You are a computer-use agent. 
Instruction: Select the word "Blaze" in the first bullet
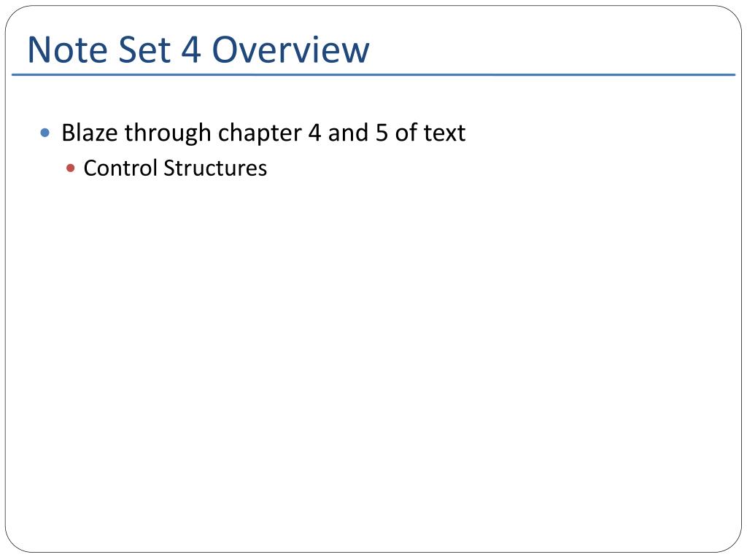click(x=90, y=133)
